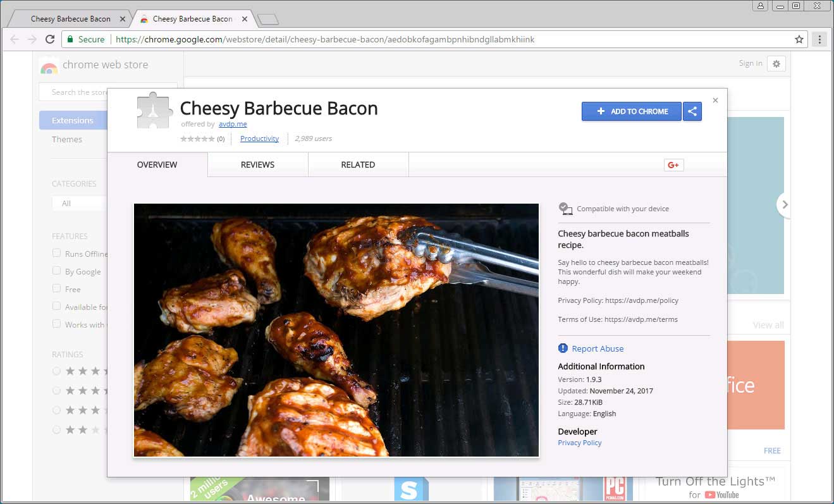Viewport: 834px width, 504px height.
Task: Click the Add to Chrome button
Action: 630,111
